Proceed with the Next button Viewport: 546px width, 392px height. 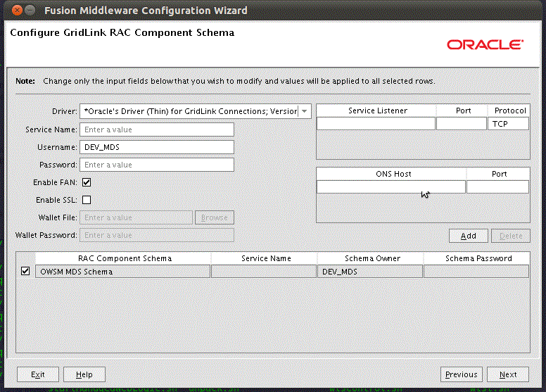point(508,374)
